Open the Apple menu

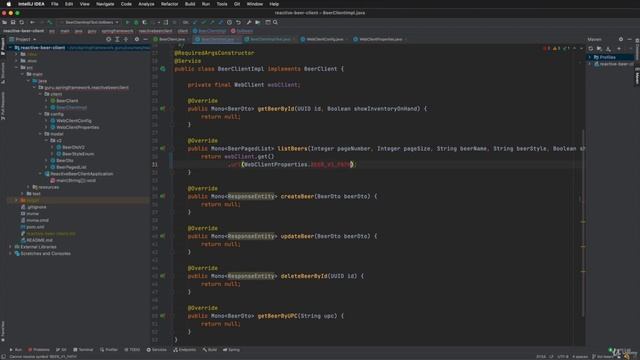pos(9,4)
